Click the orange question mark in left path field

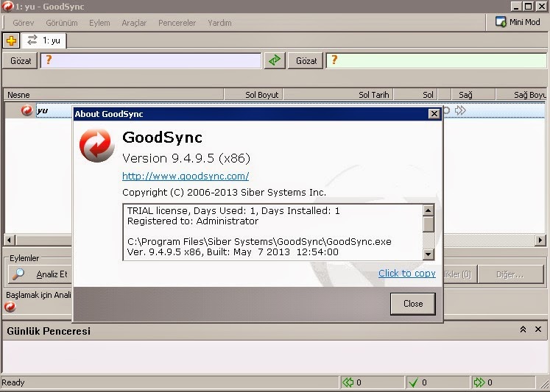(x=49, y=60)
